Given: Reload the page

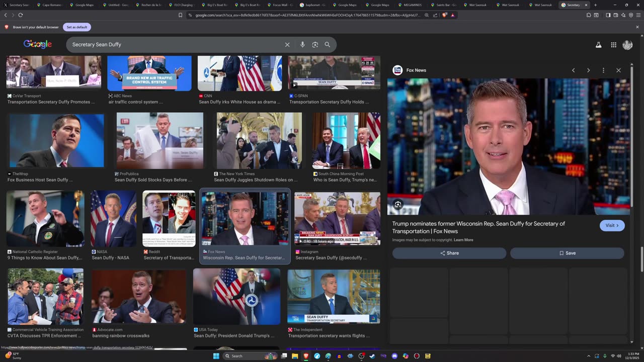Looking at the screenshot, I should point(20,15).
